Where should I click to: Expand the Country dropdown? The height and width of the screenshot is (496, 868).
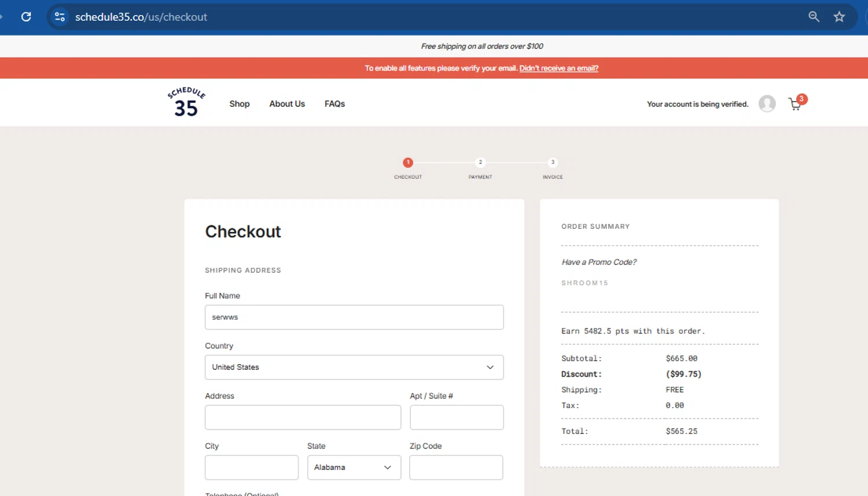pos(354,367)
